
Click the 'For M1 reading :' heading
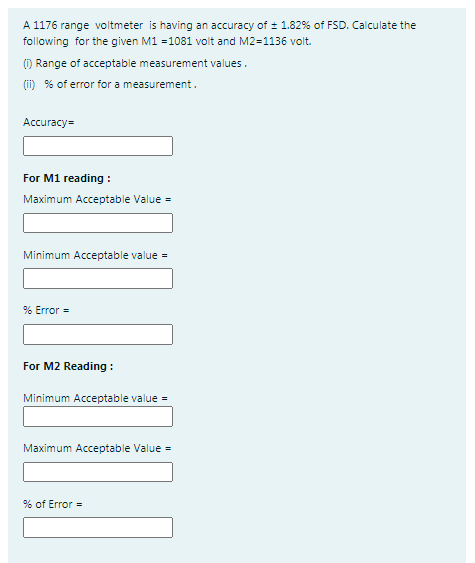[67, 178]
